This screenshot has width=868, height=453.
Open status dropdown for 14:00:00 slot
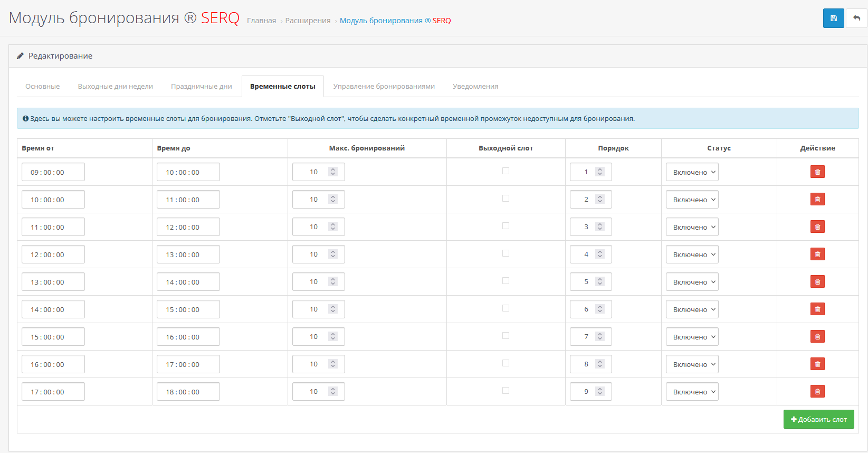coord(692,309)
